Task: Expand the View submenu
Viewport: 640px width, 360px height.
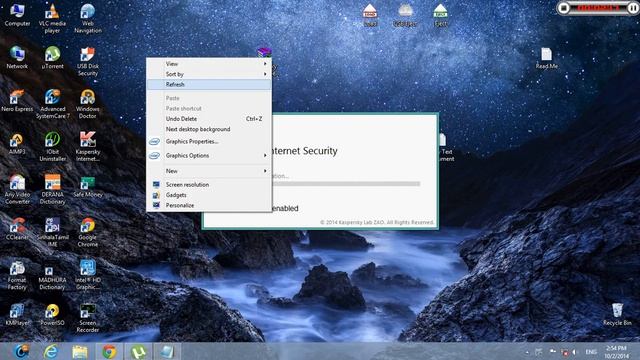Action: pyautogui.click(x=209, y=64)
